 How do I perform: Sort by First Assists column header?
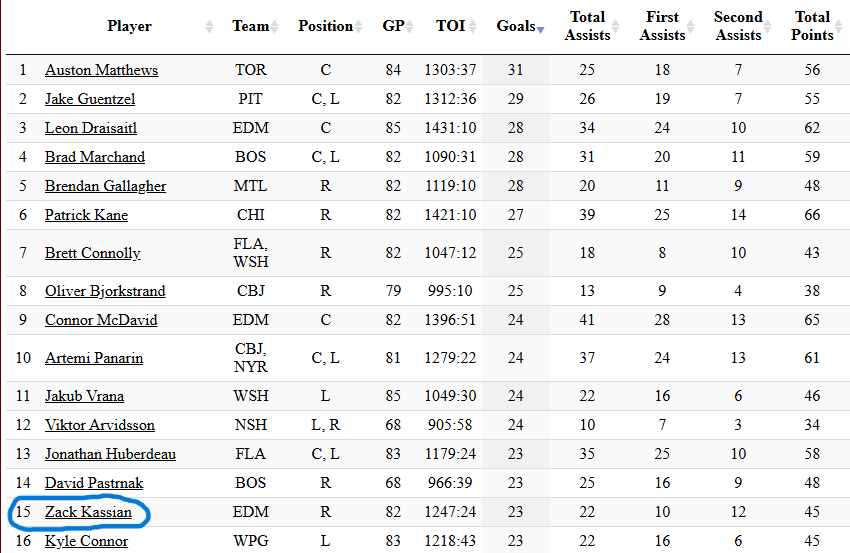pyautogui.click(x=663, y=26)
